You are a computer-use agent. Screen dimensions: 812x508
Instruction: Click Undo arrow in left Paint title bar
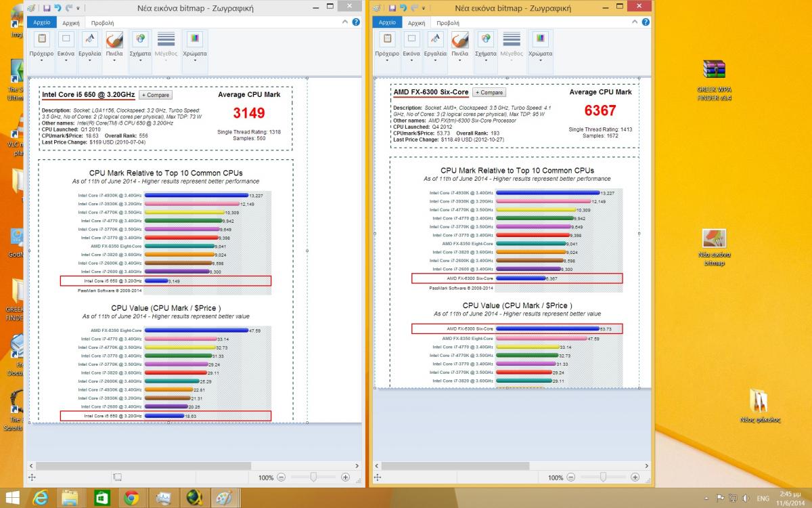tap(58, 8)
